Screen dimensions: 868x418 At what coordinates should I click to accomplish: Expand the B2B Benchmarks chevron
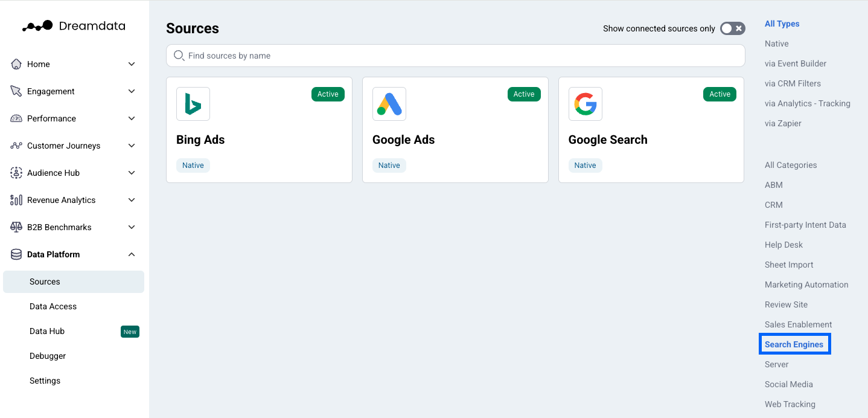pyautogui.click(x=132, y=227)
